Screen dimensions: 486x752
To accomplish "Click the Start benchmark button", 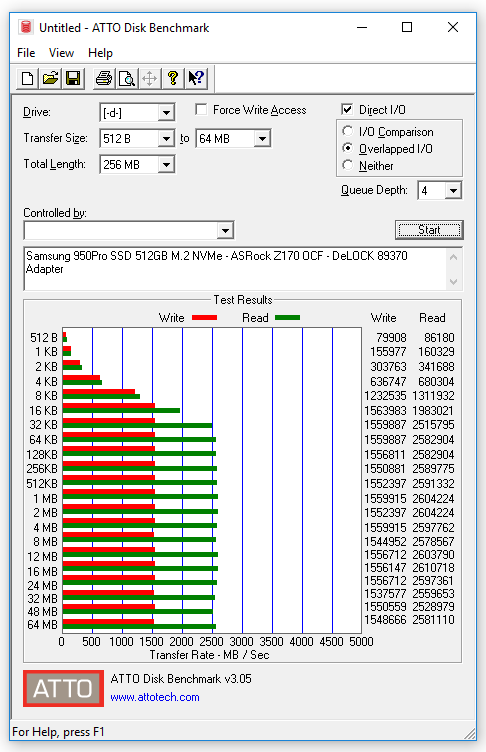I will (429, 230).
